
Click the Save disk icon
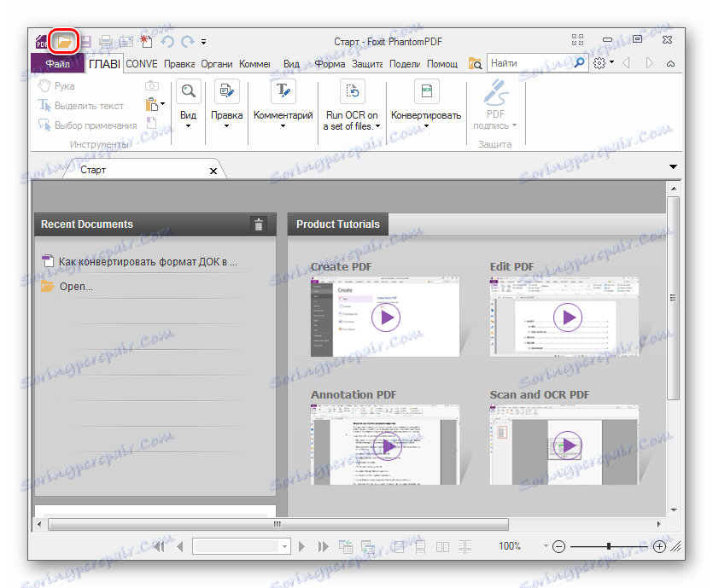tap(85, 42)
